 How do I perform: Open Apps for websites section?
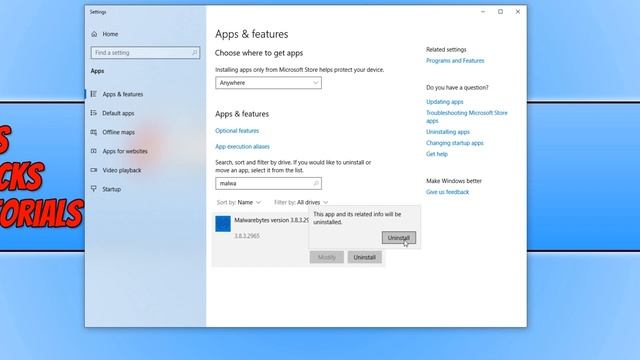pos(125,151)
